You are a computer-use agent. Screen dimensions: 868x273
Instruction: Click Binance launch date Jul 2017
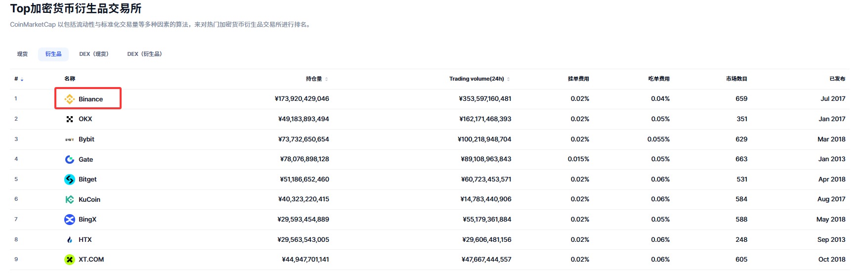[833, 99]
